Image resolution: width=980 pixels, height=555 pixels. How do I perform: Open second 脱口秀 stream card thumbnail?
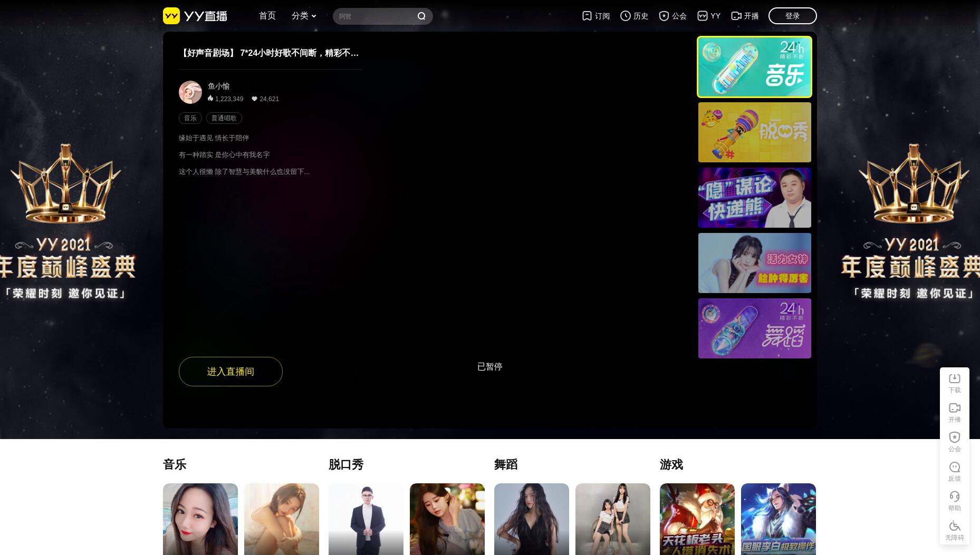tap(447, 519)
